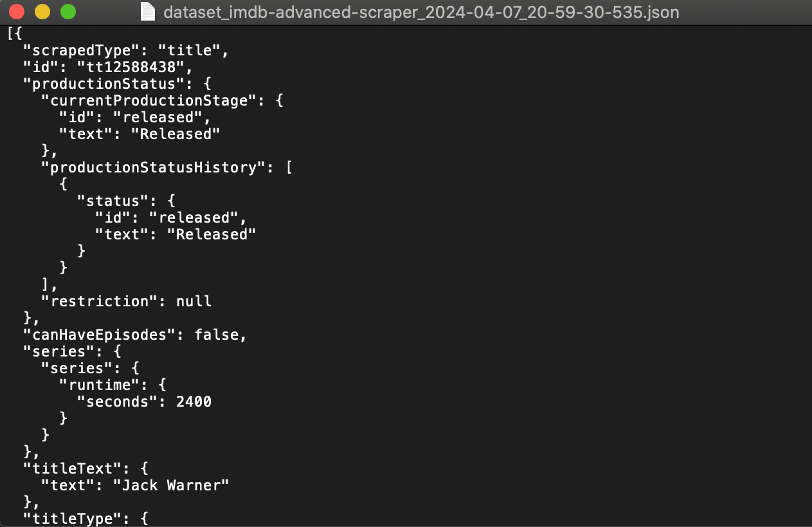This screenshot has width=812, height=527.
Task: Click the seconds value 2400
Action: [196, 402]
